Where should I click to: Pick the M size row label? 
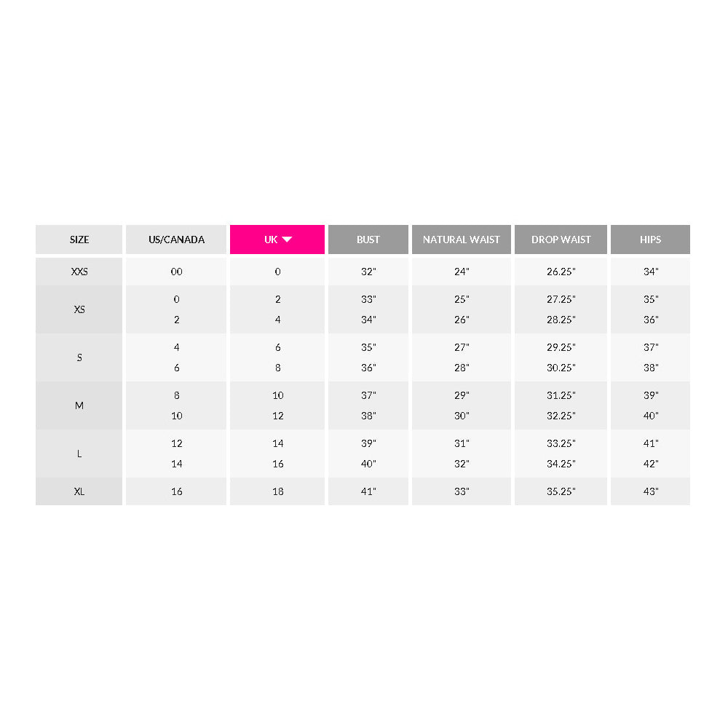point(79,405)
